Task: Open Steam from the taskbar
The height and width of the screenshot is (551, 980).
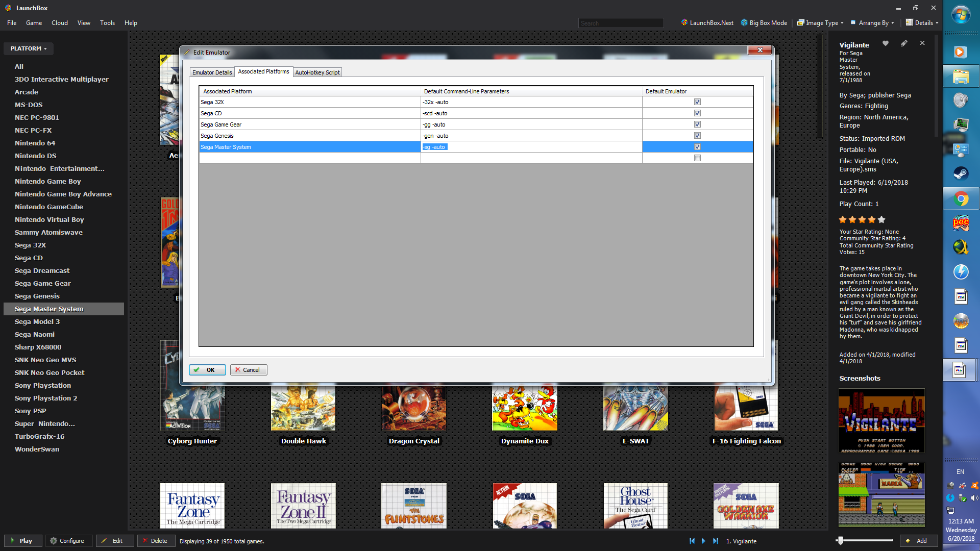Action: tap(961, 173)
